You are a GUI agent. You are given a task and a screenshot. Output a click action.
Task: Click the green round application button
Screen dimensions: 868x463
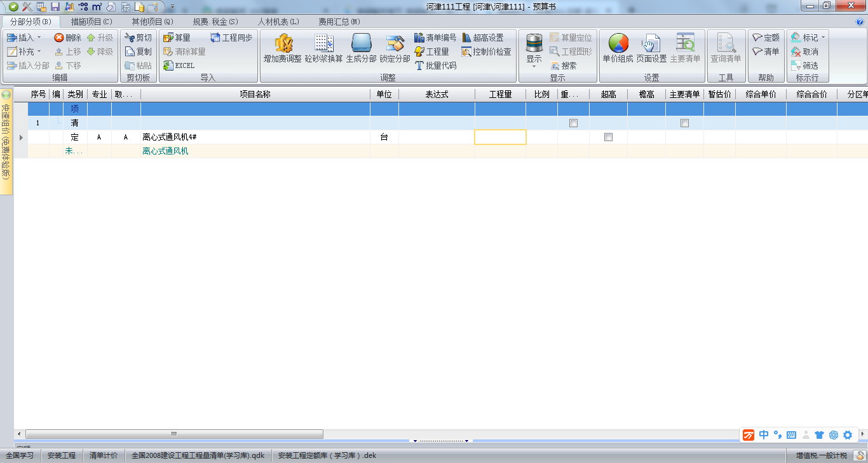[x=13, y=6]
